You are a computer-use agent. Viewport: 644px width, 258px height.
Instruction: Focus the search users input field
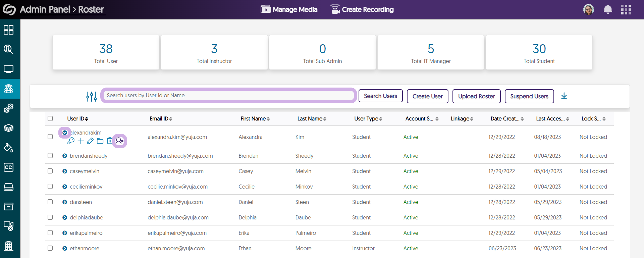click(228, 96)
